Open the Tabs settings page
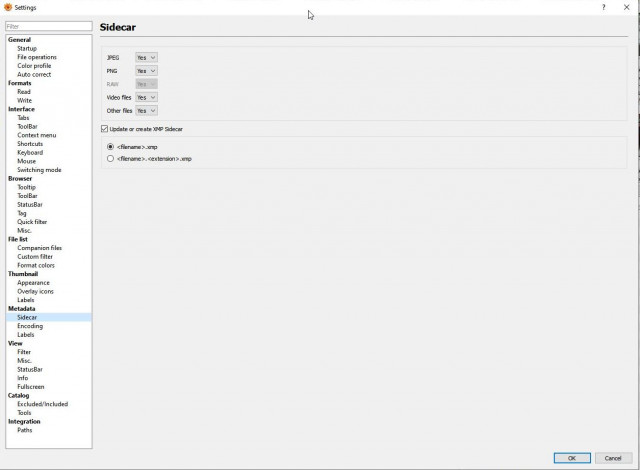Viewport: 640px width, 470px height. coord(23,118)
